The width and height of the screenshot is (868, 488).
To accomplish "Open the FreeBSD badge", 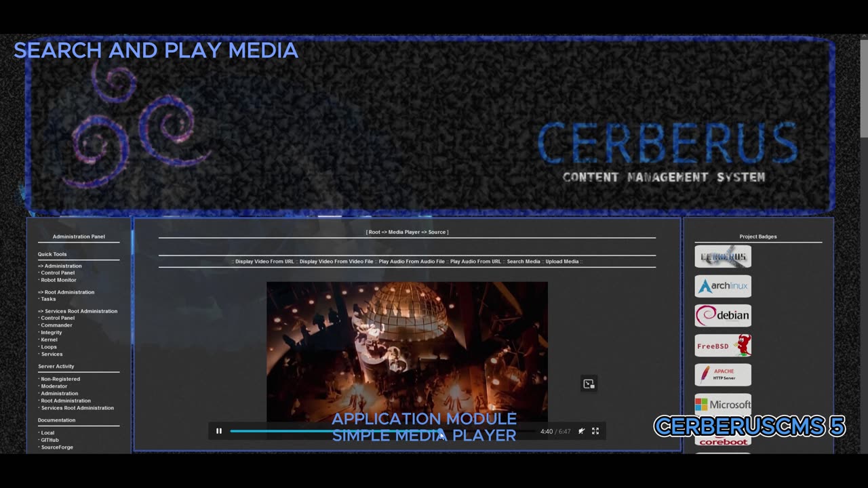I will (x=723, y=346).
